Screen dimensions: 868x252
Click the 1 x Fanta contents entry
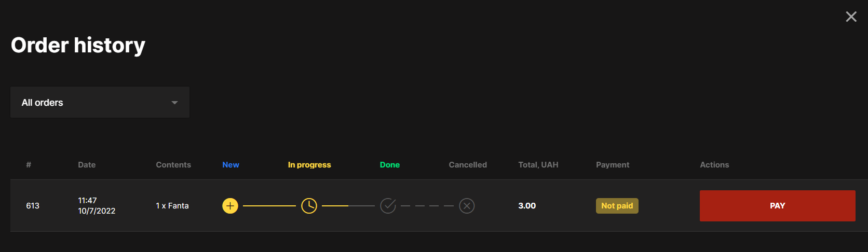(x=172, y=206)
